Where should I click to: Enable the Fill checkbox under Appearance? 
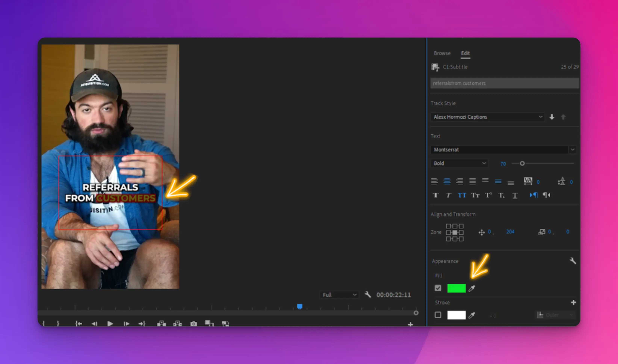click(438, 288)
